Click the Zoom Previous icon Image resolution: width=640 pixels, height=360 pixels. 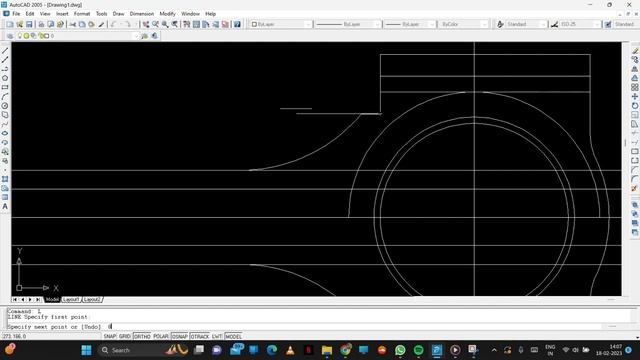click(x=175, y=24)
